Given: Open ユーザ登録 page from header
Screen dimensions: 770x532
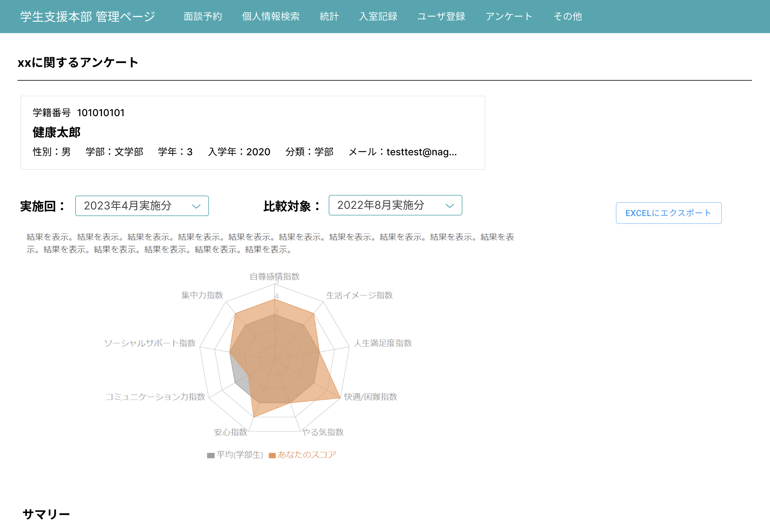Looking at the screenshot, I should 441,16.
